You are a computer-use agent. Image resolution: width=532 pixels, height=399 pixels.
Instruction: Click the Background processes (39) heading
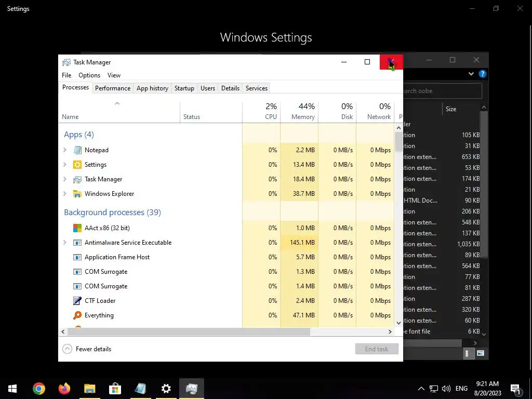click(x=112, y=212)
